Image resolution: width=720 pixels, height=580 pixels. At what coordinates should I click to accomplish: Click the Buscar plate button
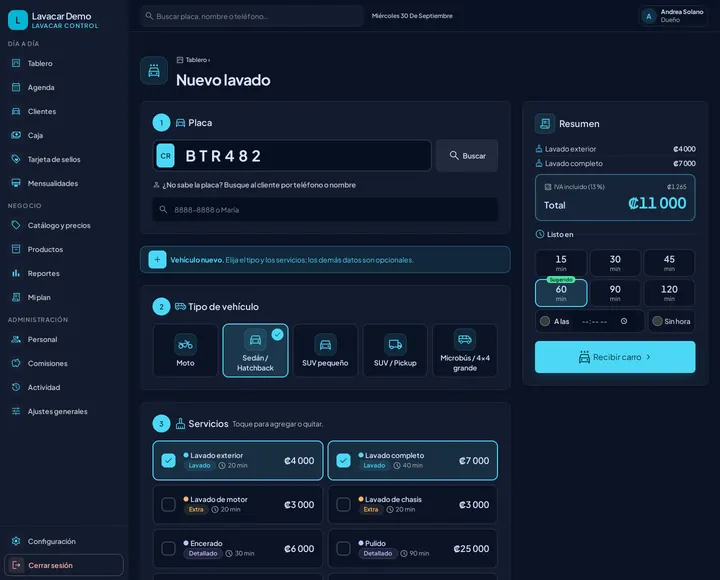467,156
